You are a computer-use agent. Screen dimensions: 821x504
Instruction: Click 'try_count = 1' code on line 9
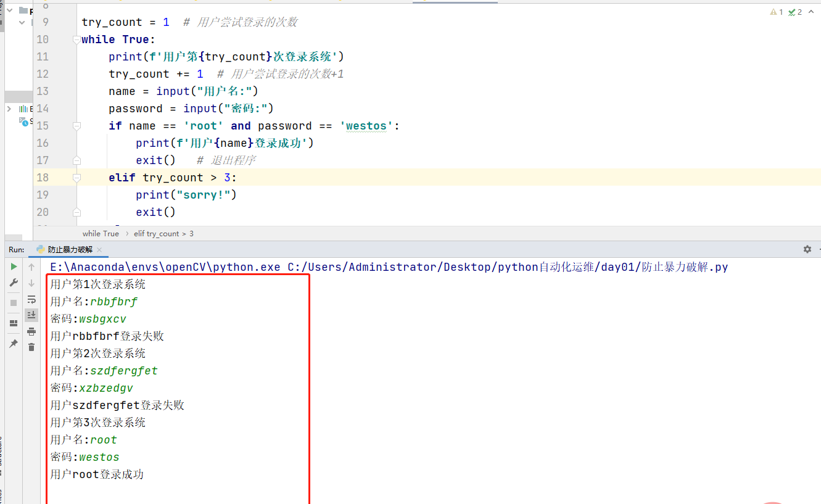(x=125, y=22)
